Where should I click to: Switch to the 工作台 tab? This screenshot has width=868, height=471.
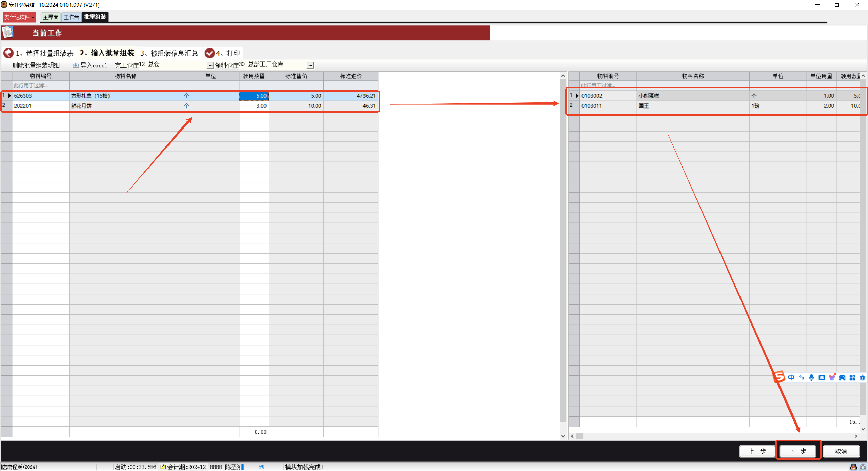(x=71, y=17)
